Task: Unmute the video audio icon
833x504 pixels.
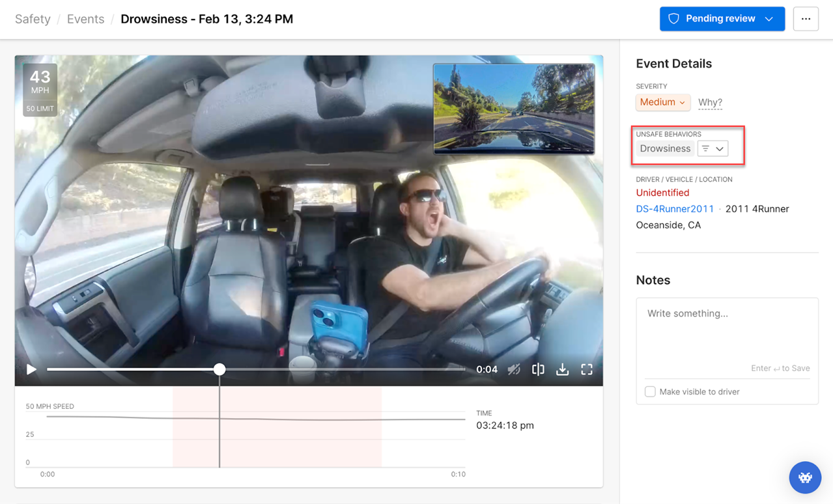Action: [514, 370]
